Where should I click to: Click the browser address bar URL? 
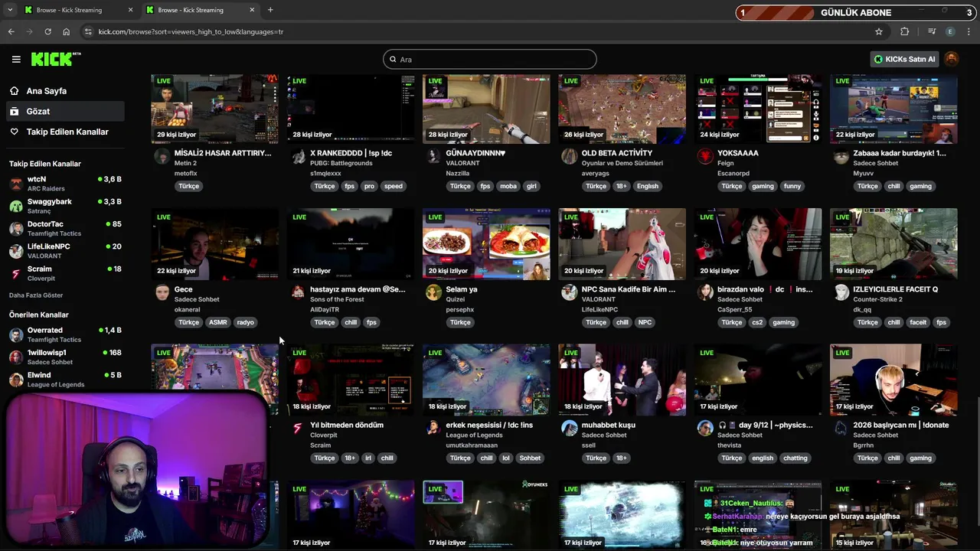pyautogui.click(x=191, y=31)
